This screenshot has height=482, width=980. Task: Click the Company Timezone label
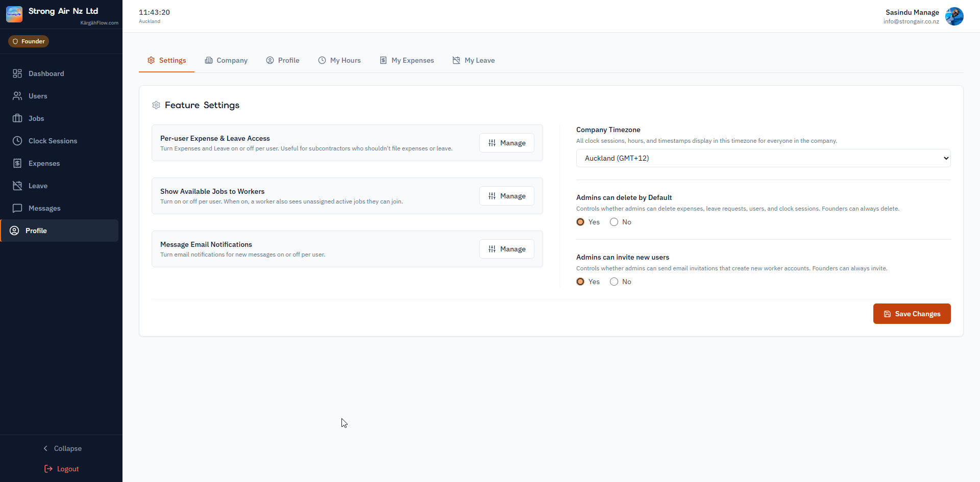pos(608,130)
